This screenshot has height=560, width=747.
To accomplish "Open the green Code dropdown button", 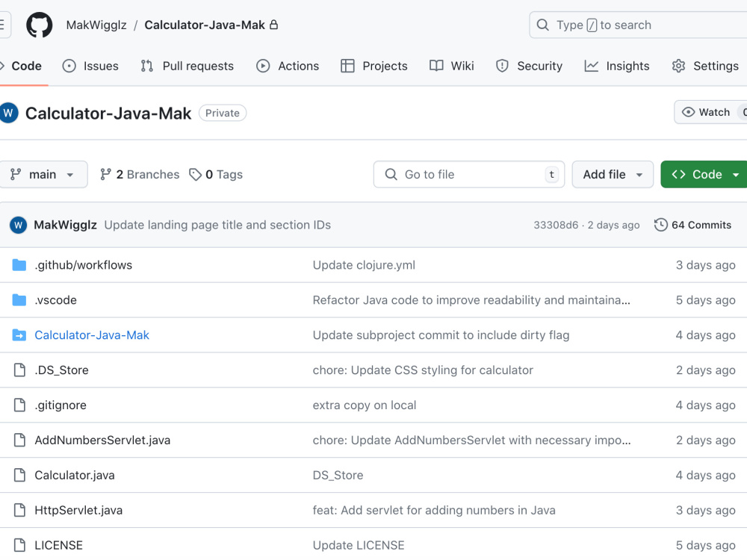I will pyautogui.click(x=704, y=174).
